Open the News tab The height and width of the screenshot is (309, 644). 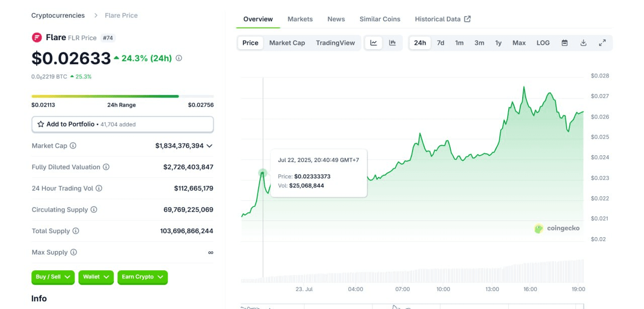point(336,19)
